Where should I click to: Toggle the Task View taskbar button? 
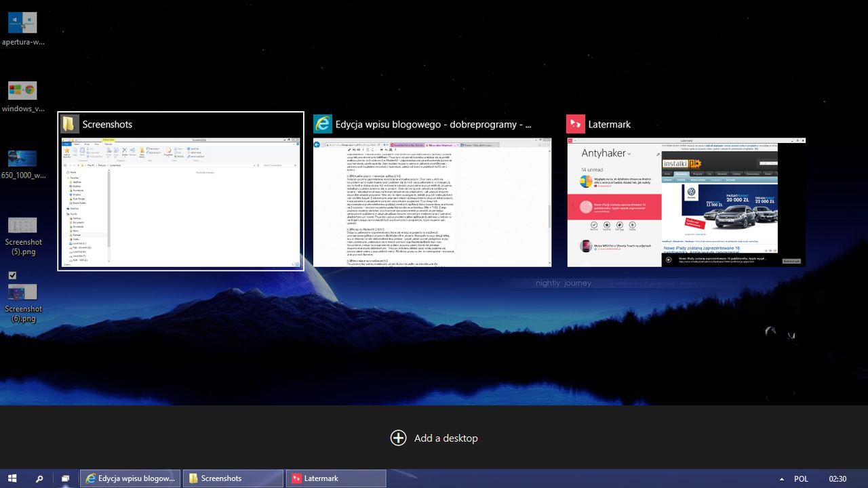point(65,479)
